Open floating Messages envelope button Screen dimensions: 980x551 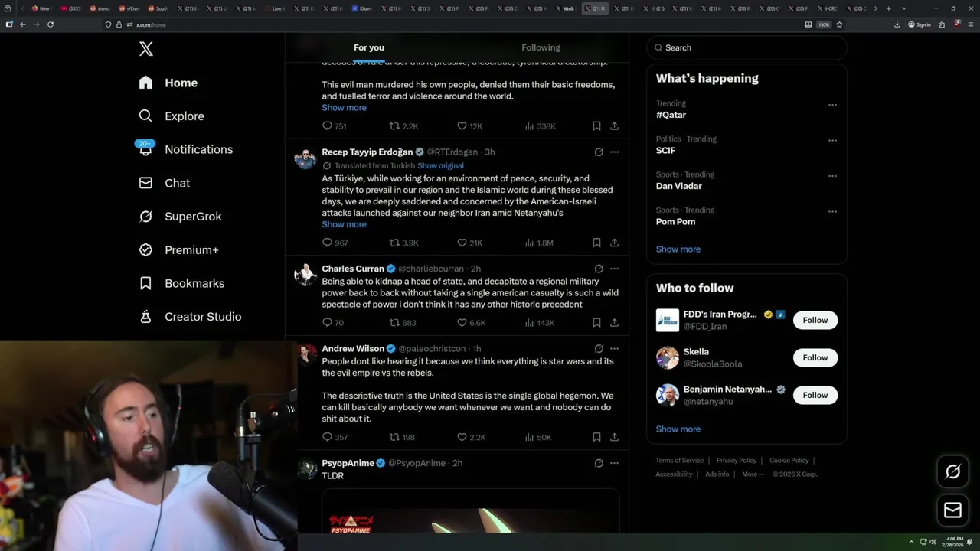pos(952,510)
